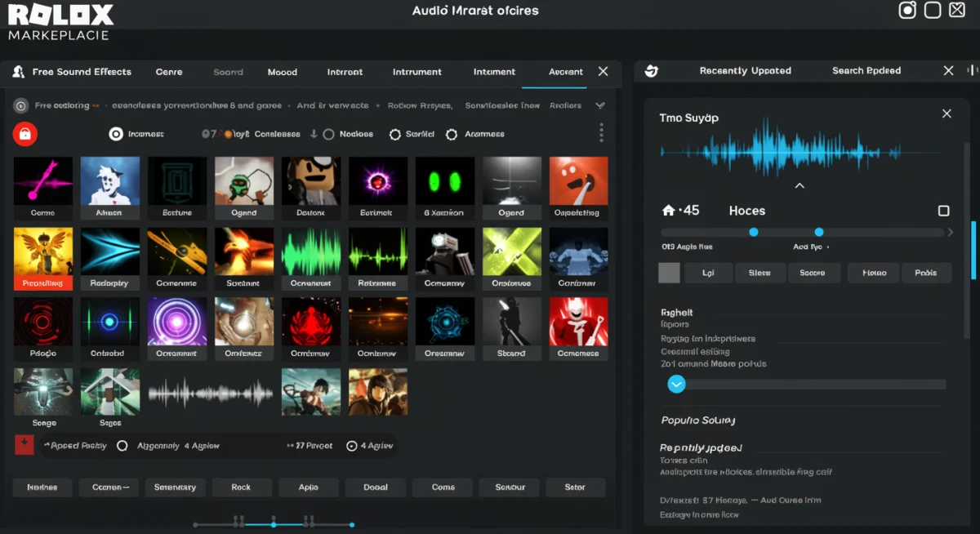This screenshot has height=534, width=980.
Task: Open the three-dot options menu
Action: point(601,133)
